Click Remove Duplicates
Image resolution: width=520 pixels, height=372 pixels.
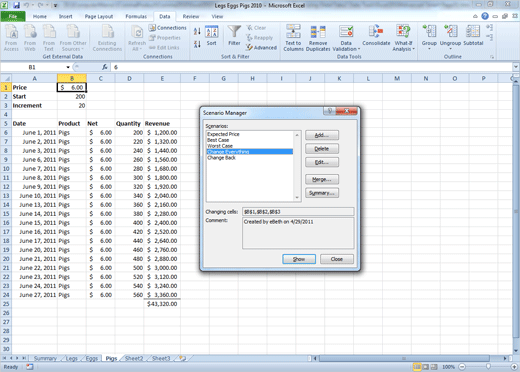point(318,38)
